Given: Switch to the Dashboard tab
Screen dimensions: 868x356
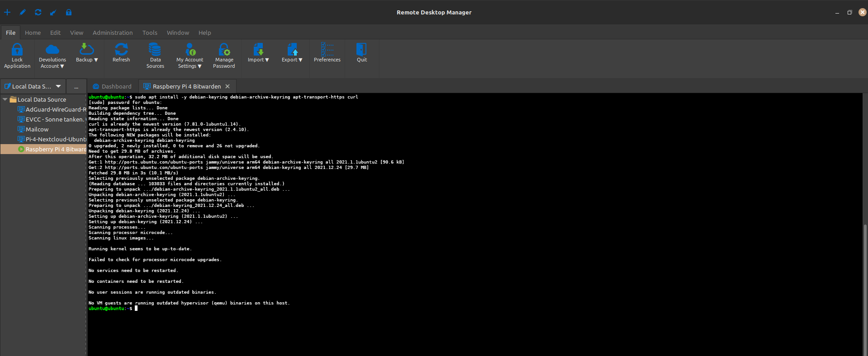Looking at the screenshot, I should click(112, 86).
